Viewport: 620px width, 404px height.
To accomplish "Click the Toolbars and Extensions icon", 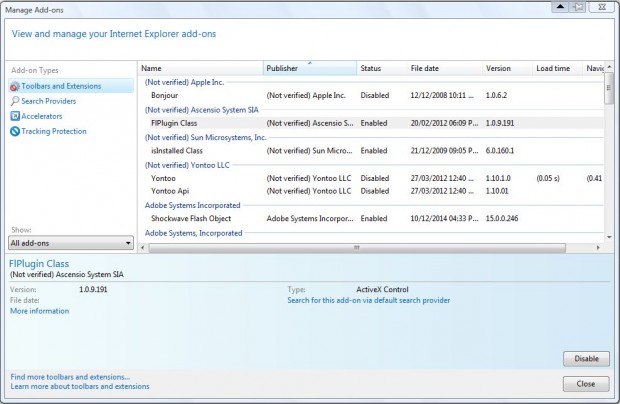I will coord(15,86).
